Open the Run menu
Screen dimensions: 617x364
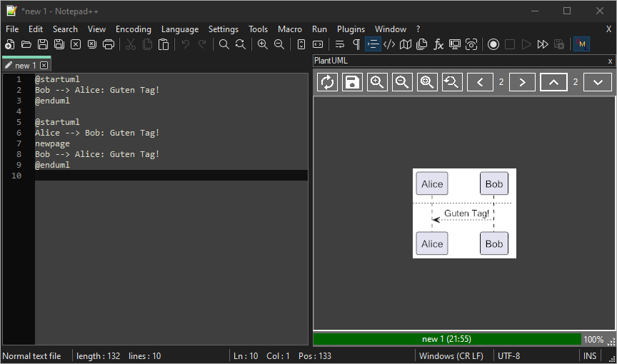click(x=319, y=29)
